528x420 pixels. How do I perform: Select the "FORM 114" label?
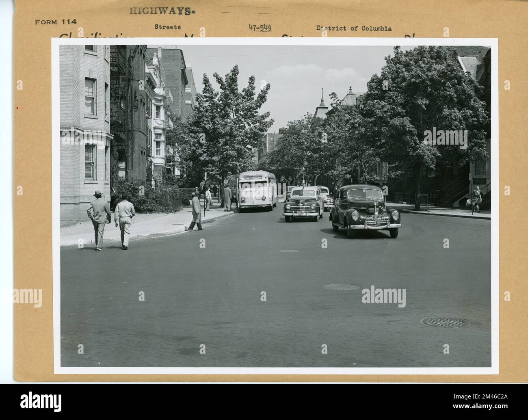click(56, 22)
